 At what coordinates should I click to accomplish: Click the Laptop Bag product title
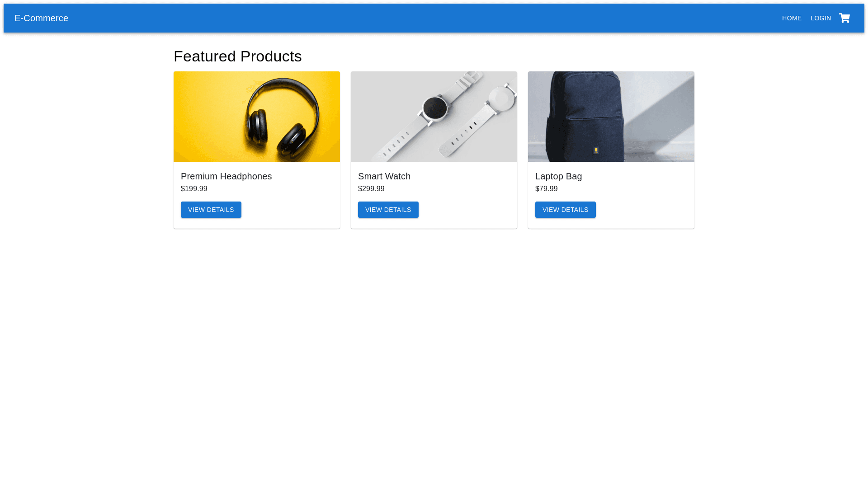tap(558, 176)
